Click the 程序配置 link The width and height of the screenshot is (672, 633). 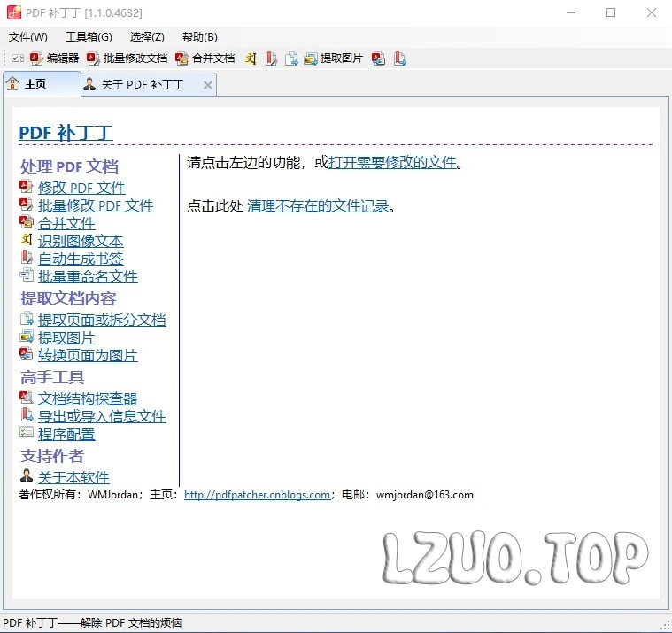click(66, 434)
